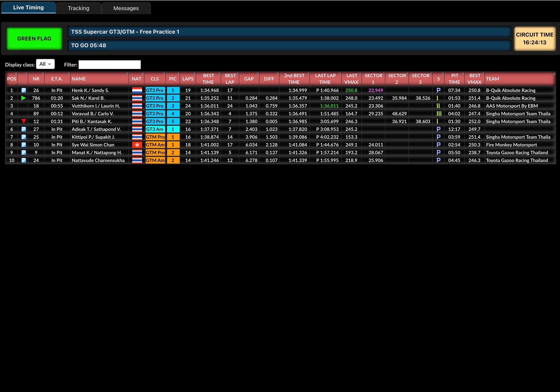Switch to the Tracking tab
Image resolution: width=560 pixels, height=392 pixels.
[x=79, y=8]
